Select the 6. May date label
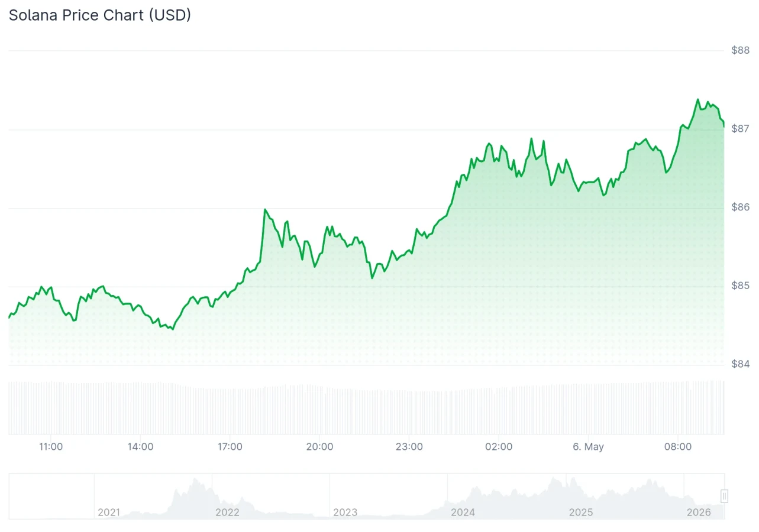 coord(588,447)
